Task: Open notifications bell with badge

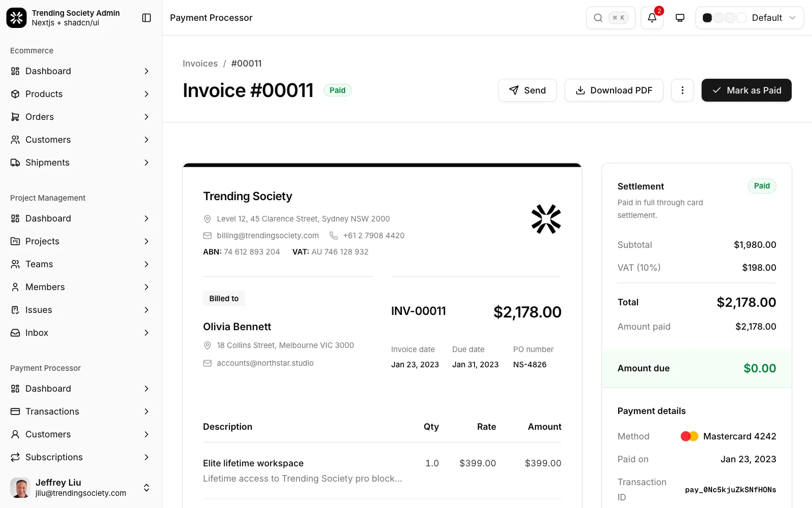Action: 652,18
